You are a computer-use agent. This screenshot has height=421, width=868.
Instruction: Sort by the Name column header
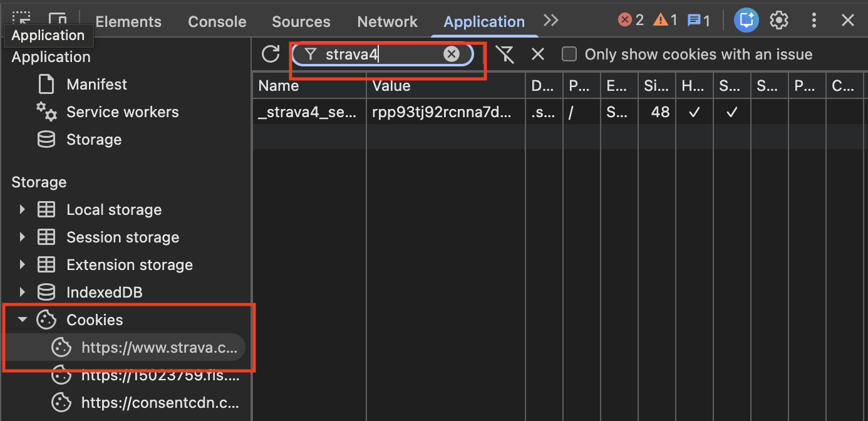click(309, 86)
